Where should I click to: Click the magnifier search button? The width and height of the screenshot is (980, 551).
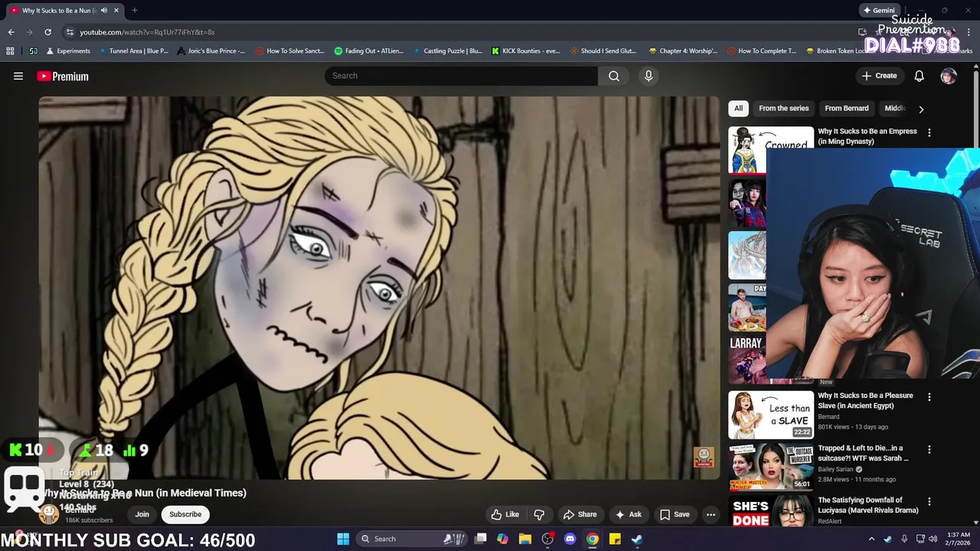[614, 76]
